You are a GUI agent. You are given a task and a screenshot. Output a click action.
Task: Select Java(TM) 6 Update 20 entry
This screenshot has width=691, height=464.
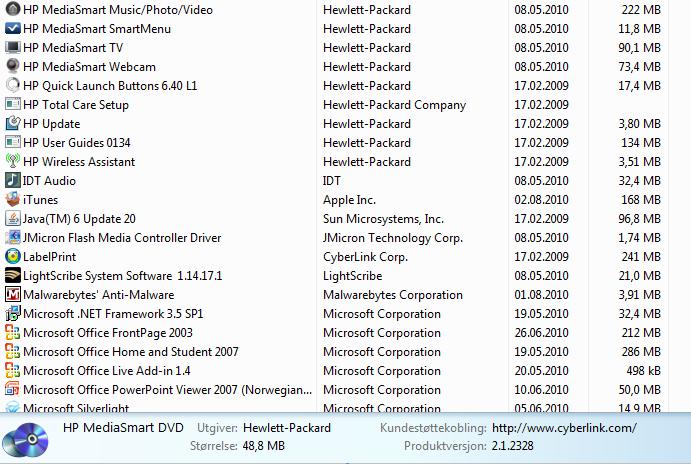click(79, 219)
